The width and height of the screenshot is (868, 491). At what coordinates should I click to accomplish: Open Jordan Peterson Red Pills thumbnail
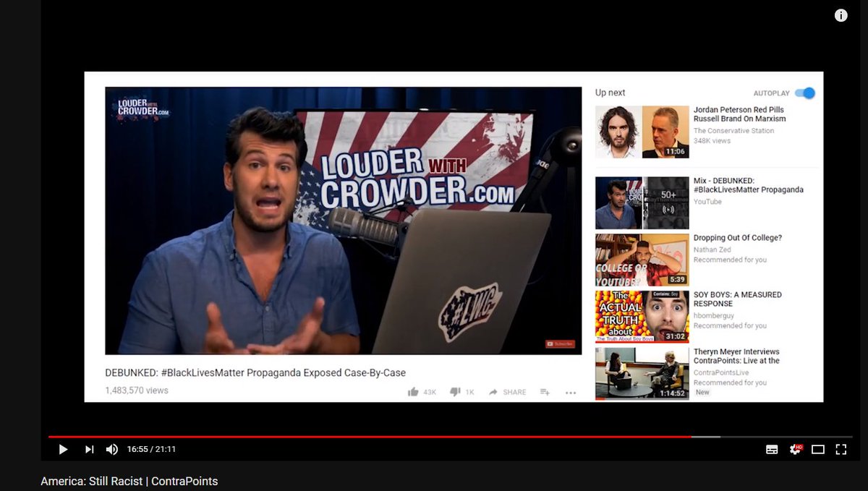pos(642,132)
